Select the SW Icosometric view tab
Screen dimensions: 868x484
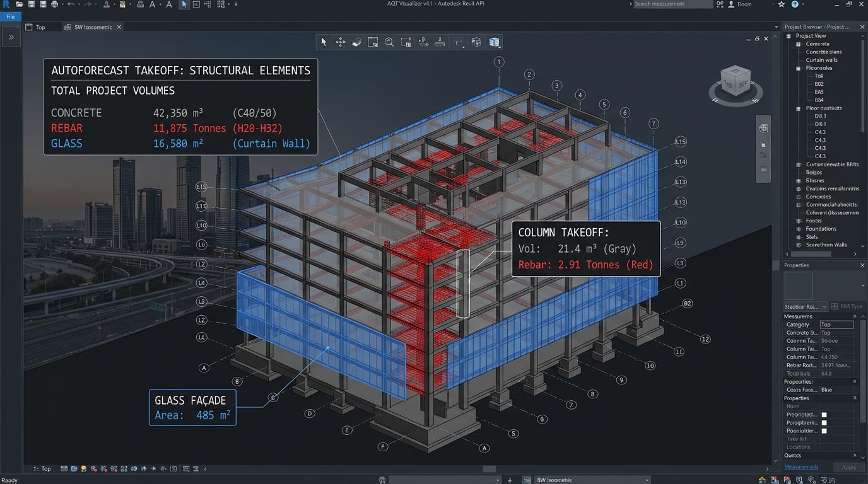coord(93,27)
